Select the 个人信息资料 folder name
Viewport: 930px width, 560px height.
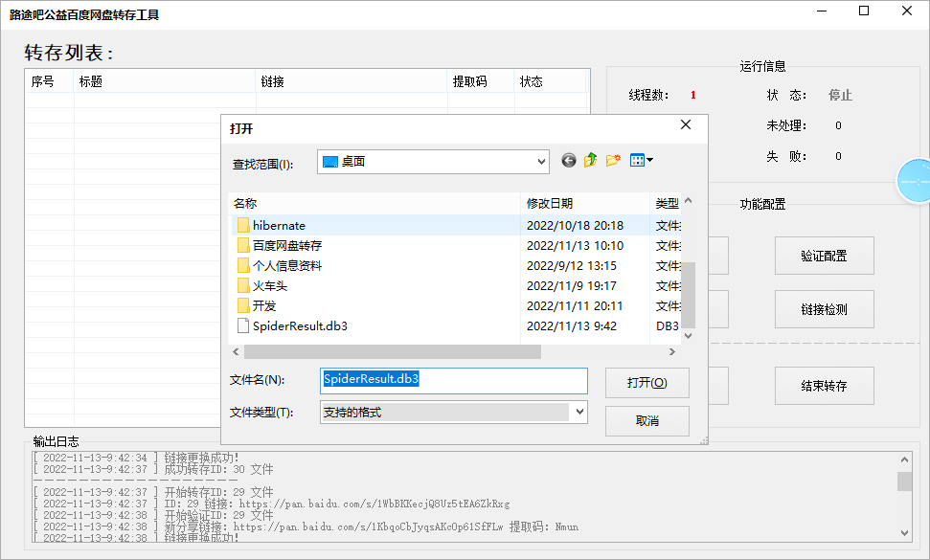pos(287,265)
